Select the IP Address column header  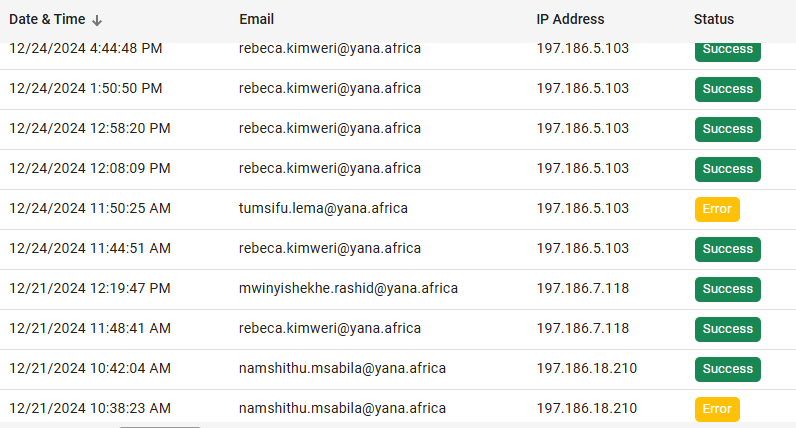[x=570, y=19]
